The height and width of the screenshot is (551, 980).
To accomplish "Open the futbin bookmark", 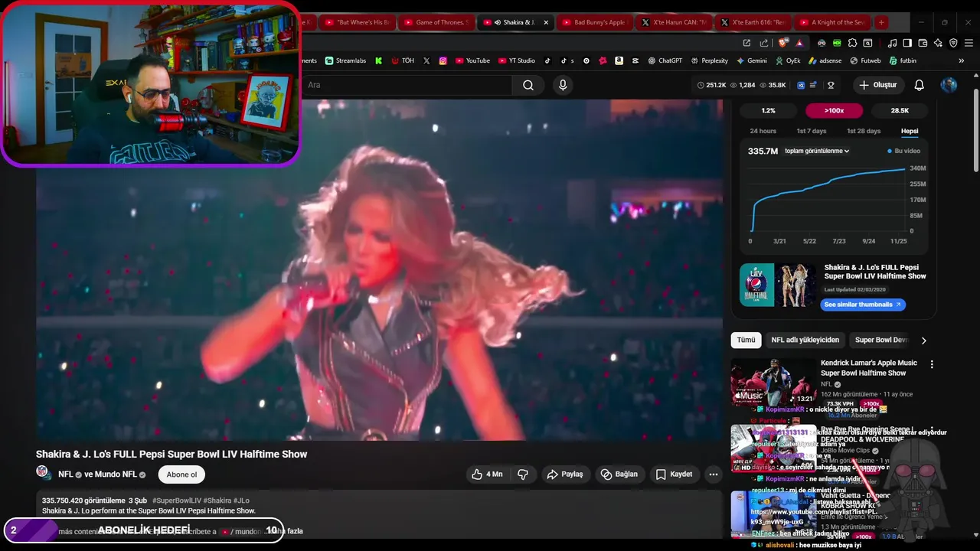I will [902, 60].
